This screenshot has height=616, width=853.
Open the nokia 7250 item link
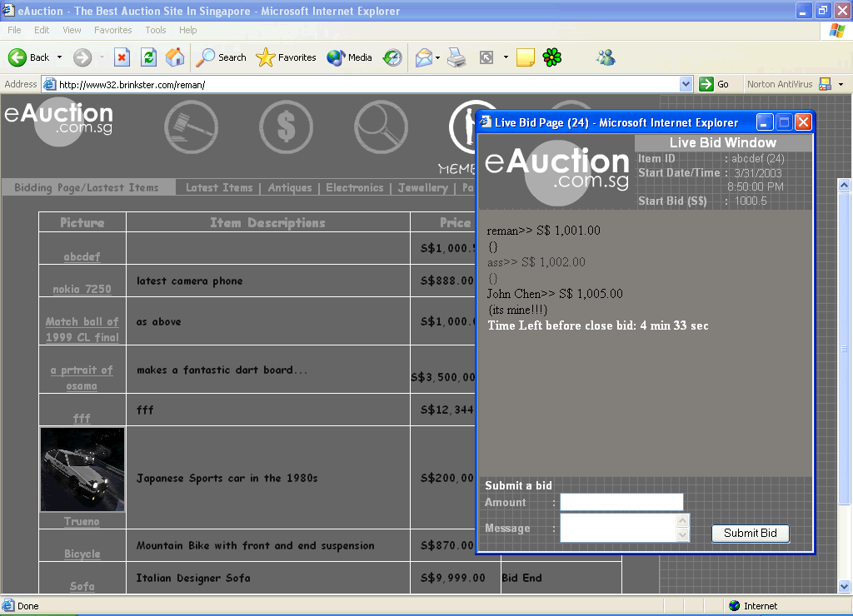pos(82,289)
